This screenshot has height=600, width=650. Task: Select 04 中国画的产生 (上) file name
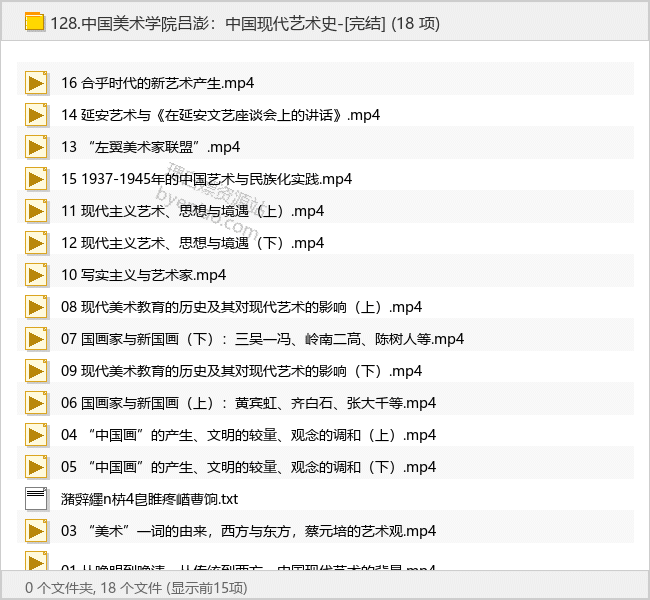pyautogui.click(x=248, y=435)
